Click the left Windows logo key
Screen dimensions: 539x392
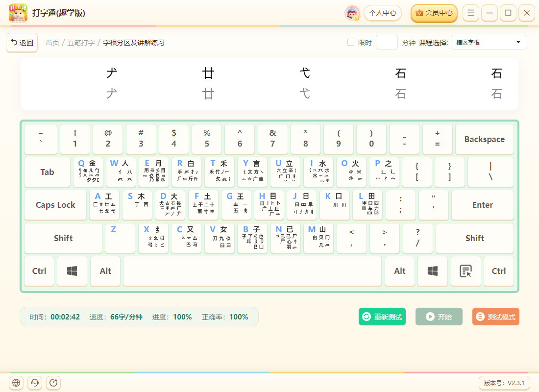tap(72, 271)
